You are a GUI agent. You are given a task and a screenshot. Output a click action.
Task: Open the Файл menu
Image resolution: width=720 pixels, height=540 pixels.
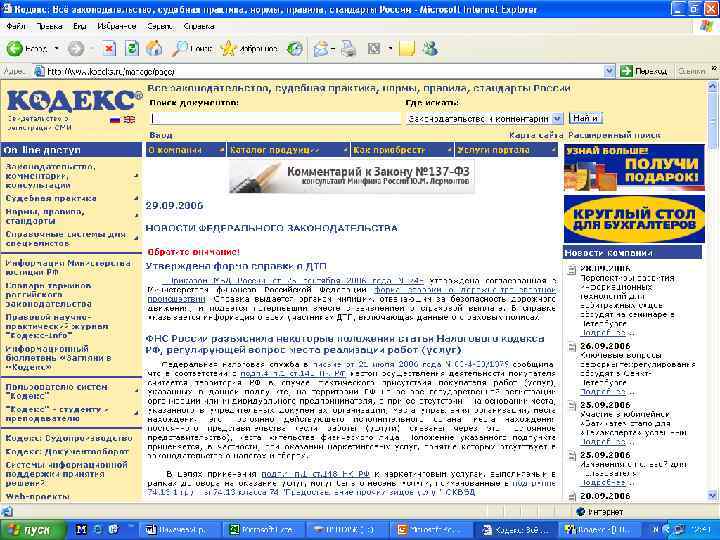pos(16,26)
